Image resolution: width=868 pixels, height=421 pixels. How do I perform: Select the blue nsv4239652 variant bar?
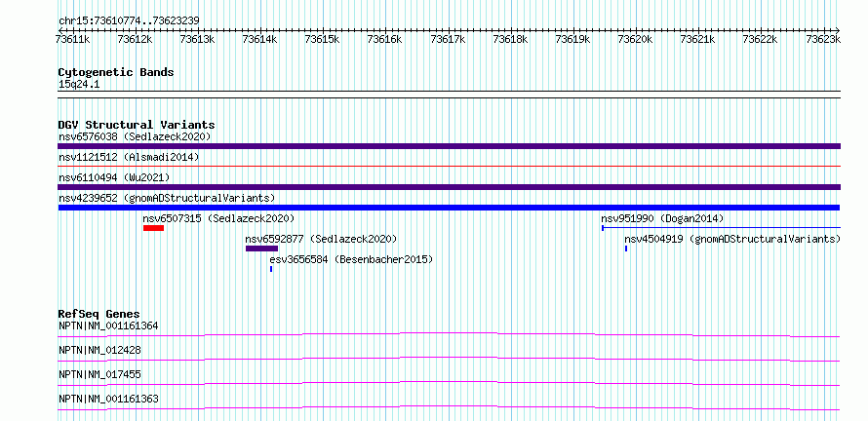coord(449,208)
